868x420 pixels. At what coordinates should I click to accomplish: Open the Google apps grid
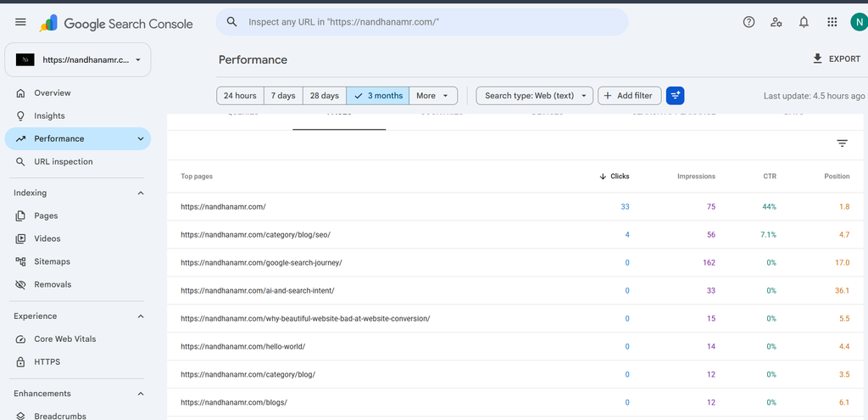point(832,22)
